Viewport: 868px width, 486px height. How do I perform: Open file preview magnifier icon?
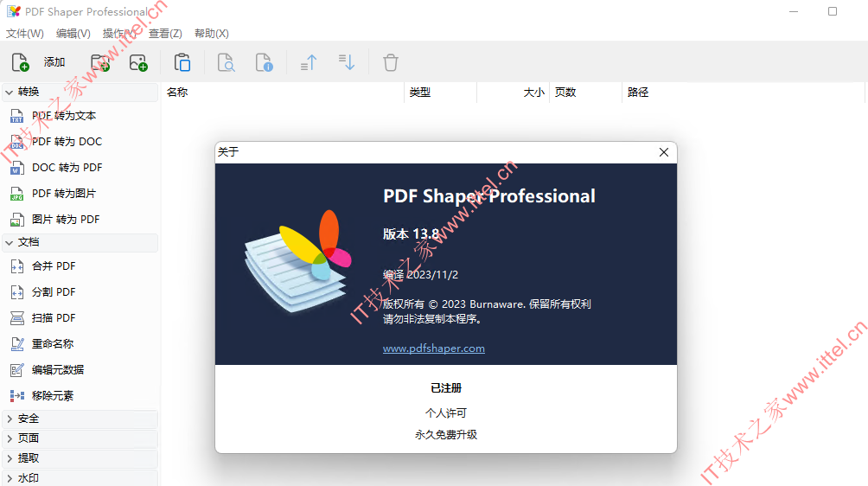(x=226, y=62)
